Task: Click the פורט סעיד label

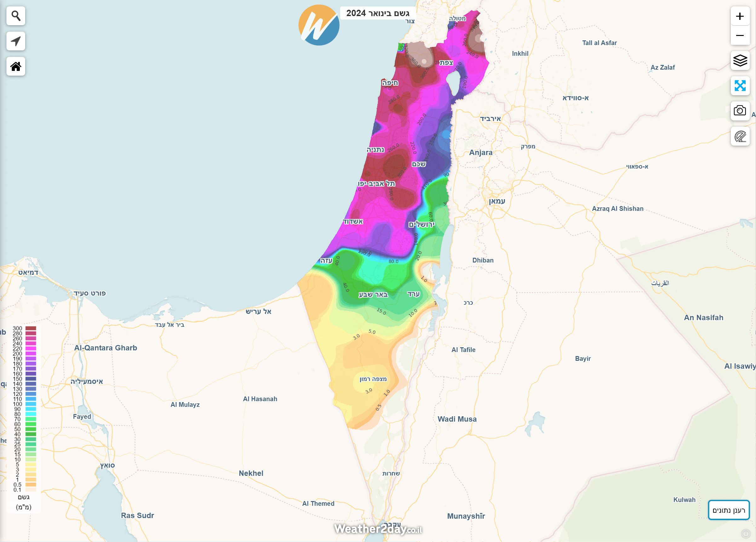Action: point(90,293)
